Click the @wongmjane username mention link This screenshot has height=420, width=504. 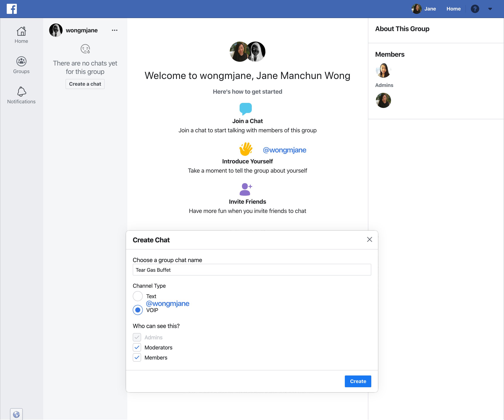285,150
